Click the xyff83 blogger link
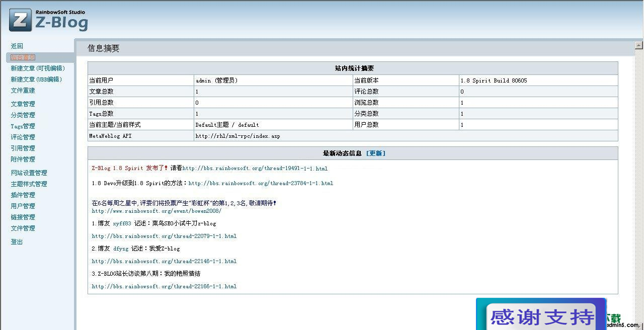644x330 pixels. (122, 223)
